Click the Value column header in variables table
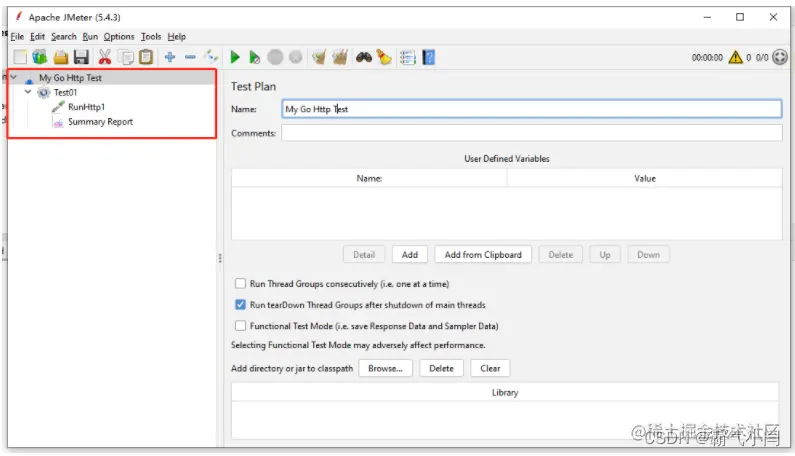795x456 pixels. pyautogui.click(x=645, y=179)
